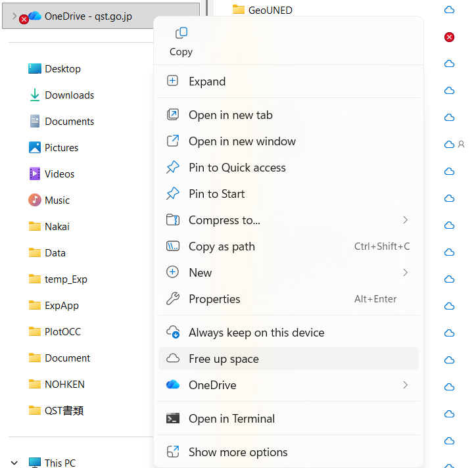Click the Pin to Quick access pin icon
476x468 pixels.
pos(173,167)
